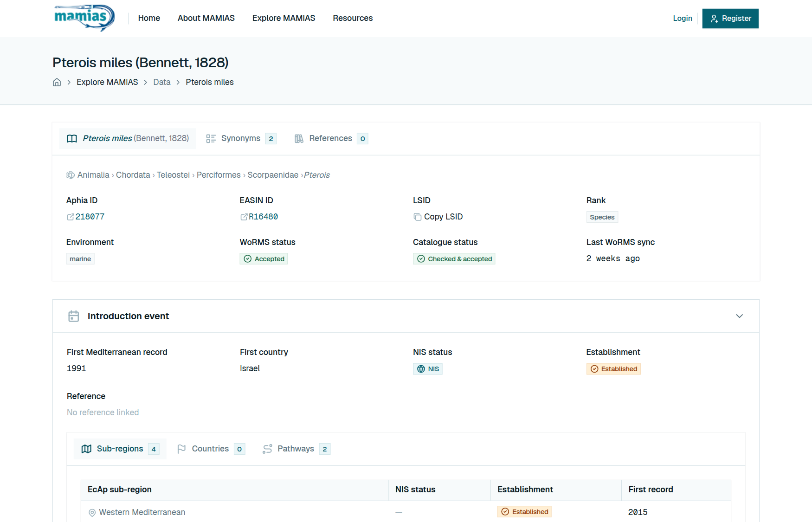The width and height of the screenshot is (812, 522).
Task: Click the Chordata taxonomy link
Action: coord(133,175)
